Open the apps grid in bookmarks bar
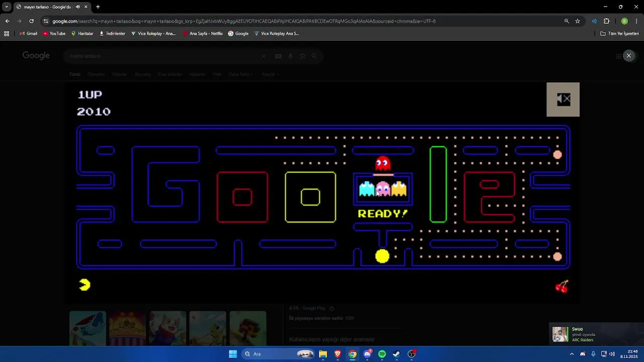 coord(7,34)
